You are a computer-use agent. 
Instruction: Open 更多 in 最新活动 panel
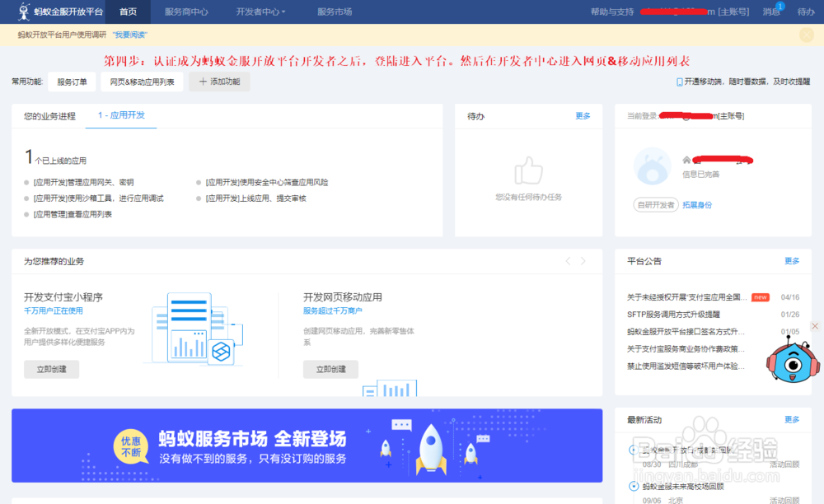pyautogui.click(x=792, y=419)
